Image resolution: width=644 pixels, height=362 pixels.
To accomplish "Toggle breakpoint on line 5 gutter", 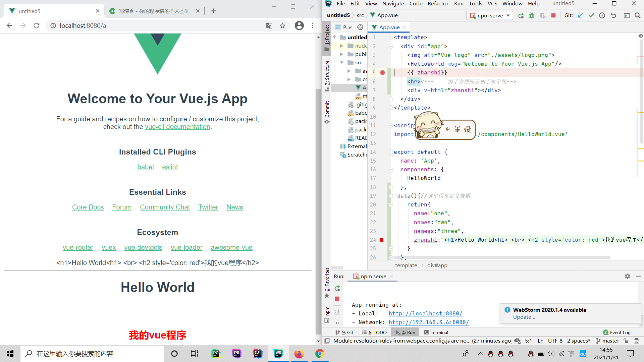I will [382, 73].
